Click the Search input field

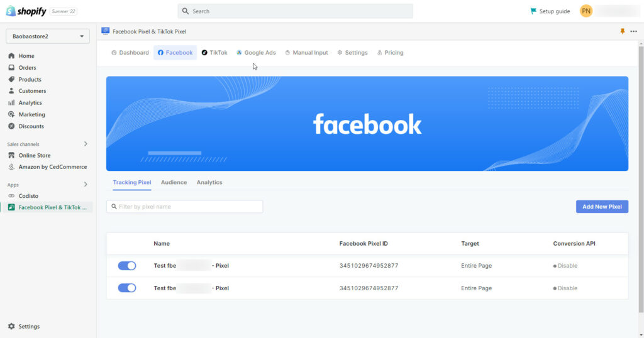click(x=296, y=11)
